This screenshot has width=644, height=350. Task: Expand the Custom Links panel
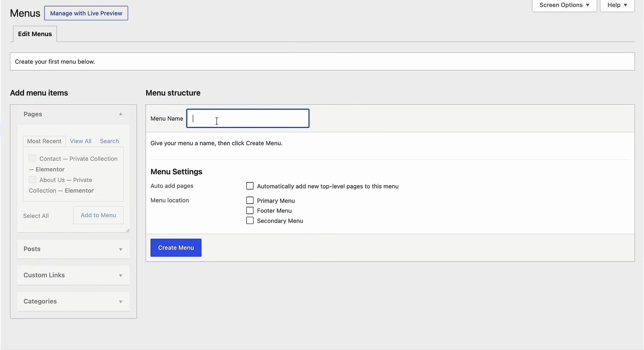pos(73,275)
